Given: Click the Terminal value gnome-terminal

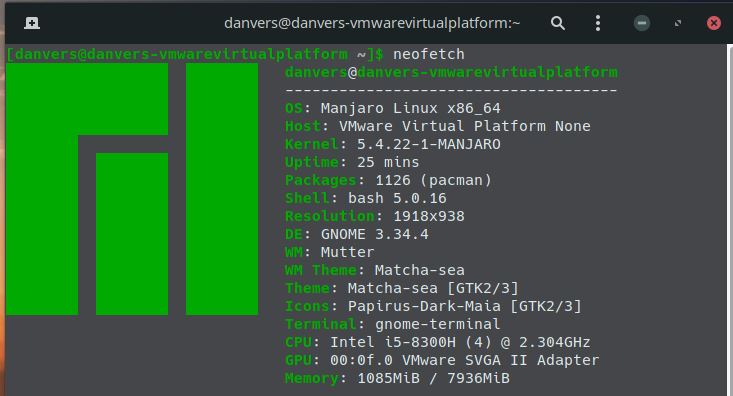Looking at the screenshot, I should point(438,324).
